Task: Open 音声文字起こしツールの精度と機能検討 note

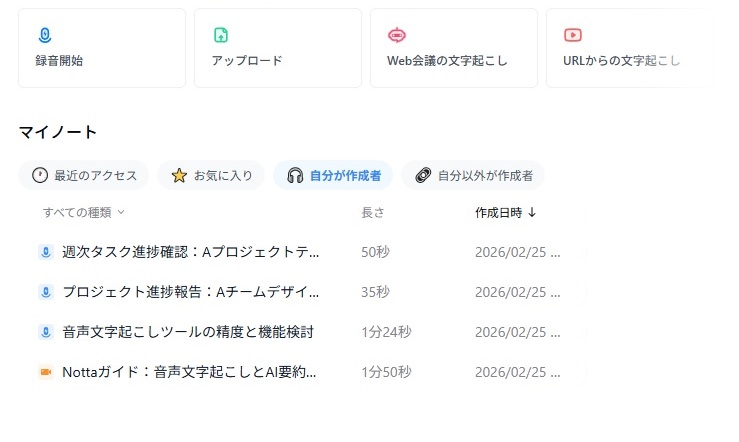Action: pos(188,332)
